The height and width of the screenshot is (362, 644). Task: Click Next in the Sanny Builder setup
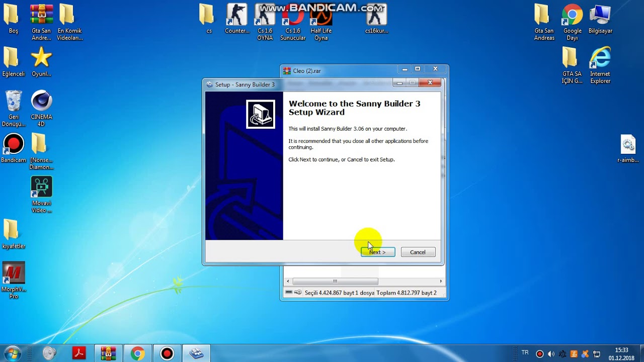point(378,252)
